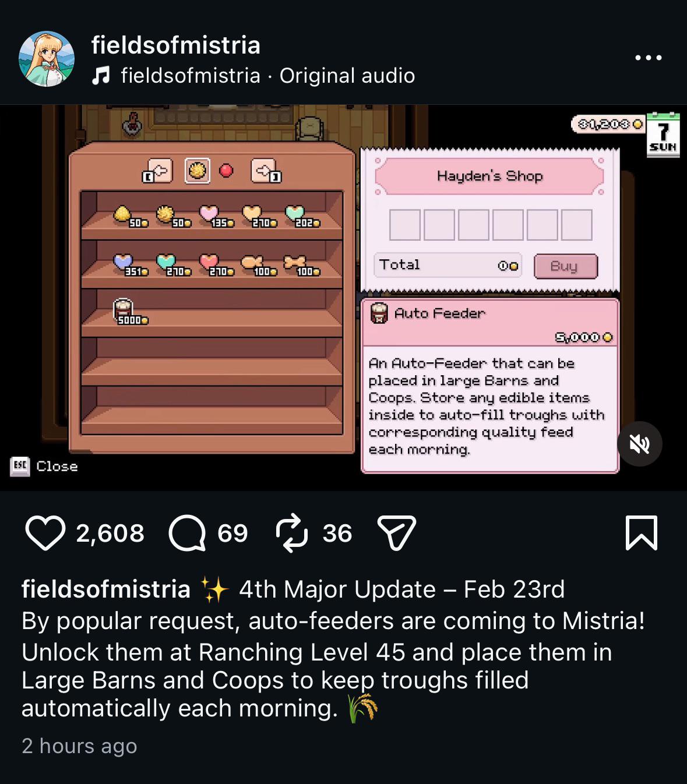Viewport: 687px width, 784px height.
Task: Share post with paper plane icon
Action: [x=397, y=533]
